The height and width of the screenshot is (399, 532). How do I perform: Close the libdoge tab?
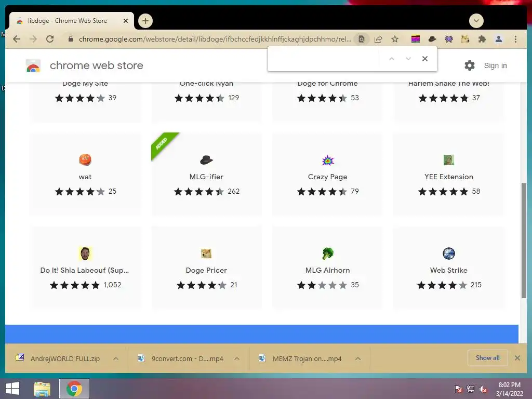(126, 21)
